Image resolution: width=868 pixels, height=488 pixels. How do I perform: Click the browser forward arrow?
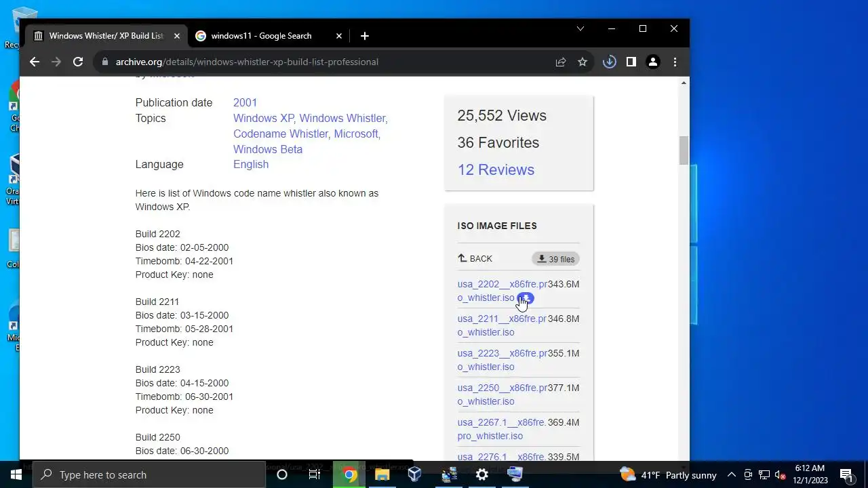56,62
